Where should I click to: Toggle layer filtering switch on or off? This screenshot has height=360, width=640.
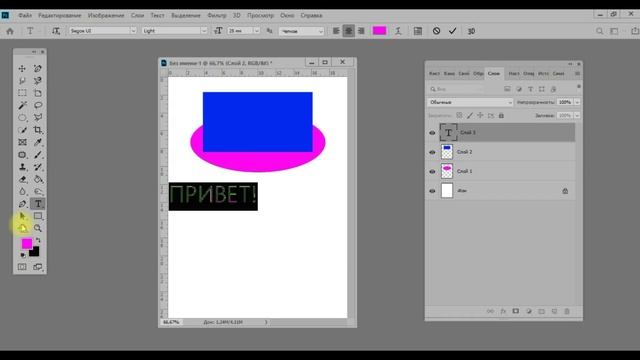(578, 87)
